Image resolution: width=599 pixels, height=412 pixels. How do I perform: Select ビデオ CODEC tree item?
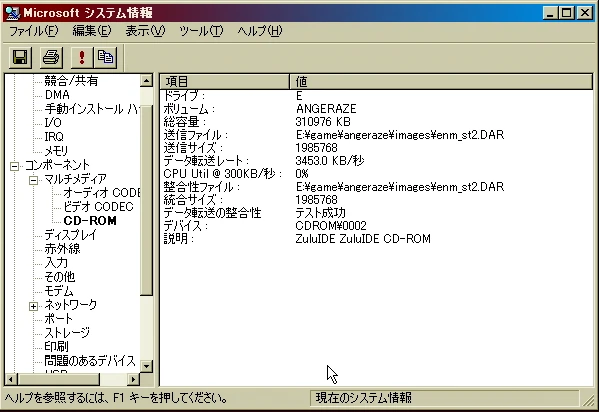tap(98, 207)
